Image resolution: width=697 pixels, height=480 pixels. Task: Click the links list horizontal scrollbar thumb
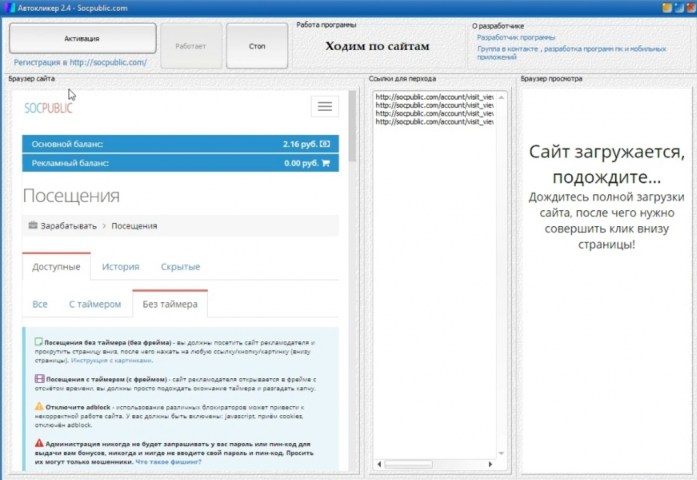pyautogui.click(x=409, y=464)
